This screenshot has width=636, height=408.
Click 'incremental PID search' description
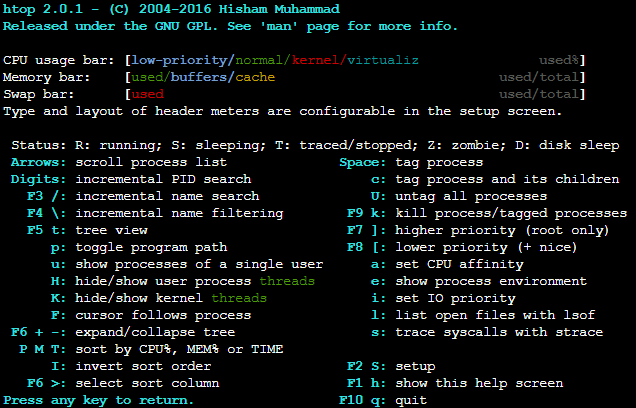tap(163, 180)
